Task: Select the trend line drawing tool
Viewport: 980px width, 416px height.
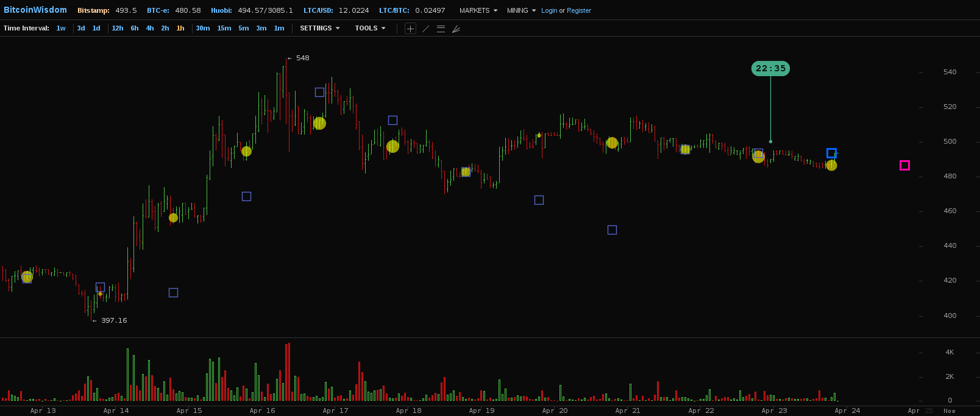Action: pyautogui.click(x=425, y=29)
